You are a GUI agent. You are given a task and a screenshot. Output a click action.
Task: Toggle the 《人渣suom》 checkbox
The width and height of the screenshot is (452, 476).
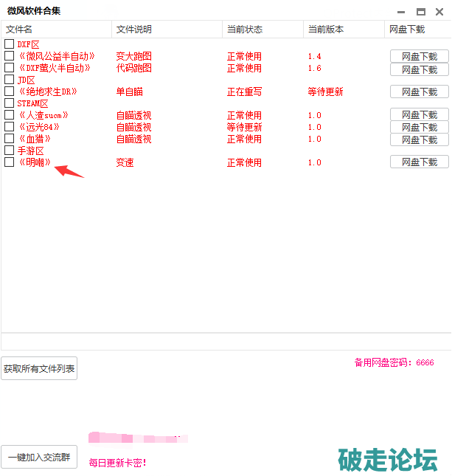9,115
